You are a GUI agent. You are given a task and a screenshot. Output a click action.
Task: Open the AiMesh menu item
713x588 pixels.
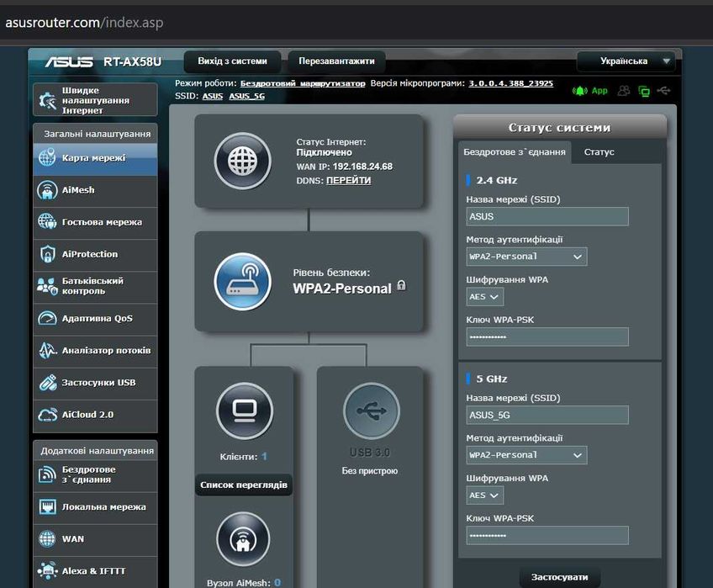tap(95, 190)
